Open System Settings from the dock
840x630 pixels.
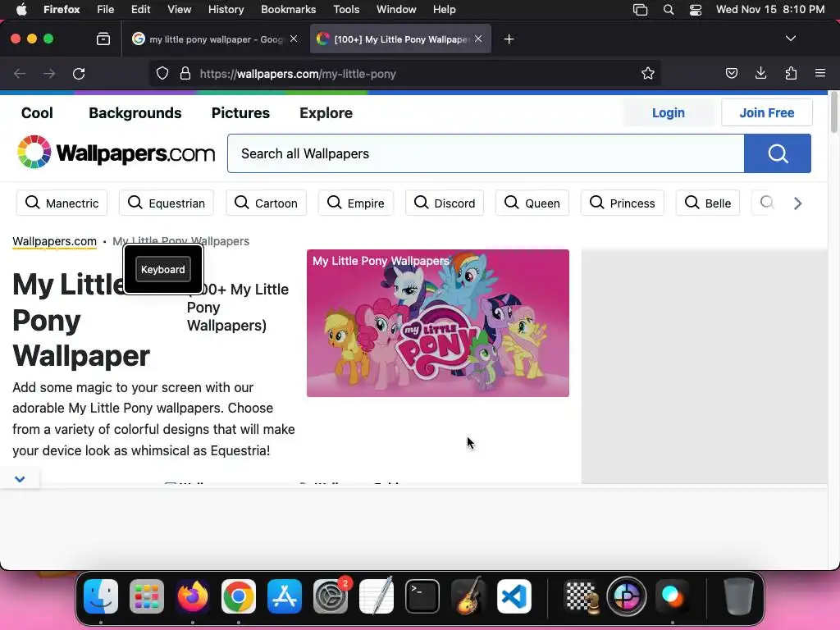331,596
